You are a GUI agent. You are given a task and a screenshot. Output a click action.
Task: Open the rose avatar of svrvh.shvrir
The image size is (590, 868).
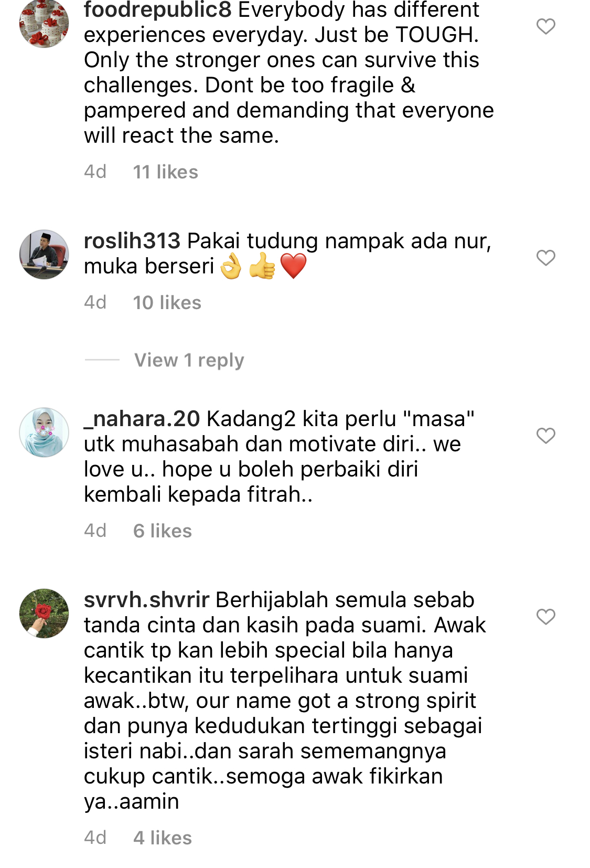click(x=44, y=613)
